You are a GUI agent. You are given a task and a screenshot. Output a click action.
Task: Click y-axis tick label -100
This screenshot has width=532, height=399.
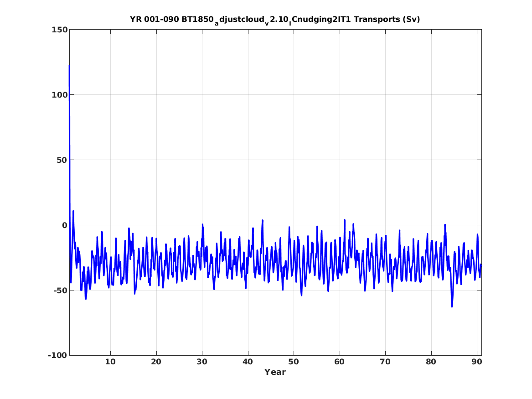[x=58, y=355]
